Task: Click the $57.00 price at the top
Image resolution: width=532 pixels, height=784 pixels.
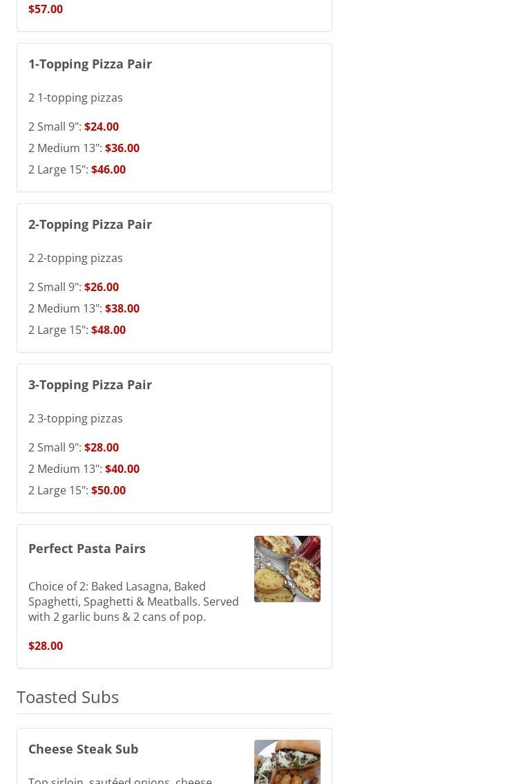Action: (46, 9)
